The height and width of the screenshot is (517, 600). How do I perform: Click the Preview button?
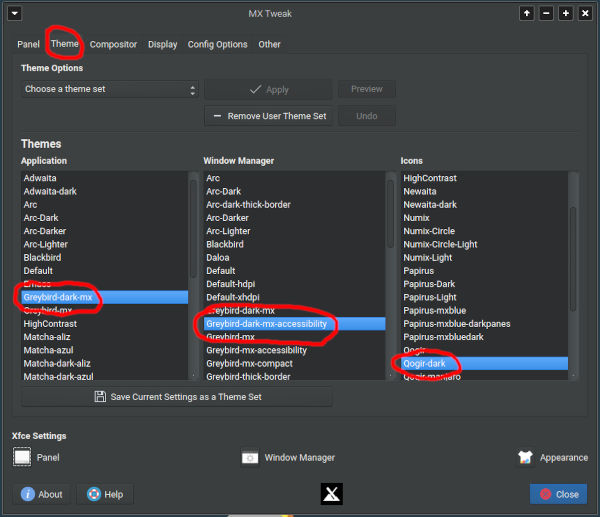(x=367, y=89)
